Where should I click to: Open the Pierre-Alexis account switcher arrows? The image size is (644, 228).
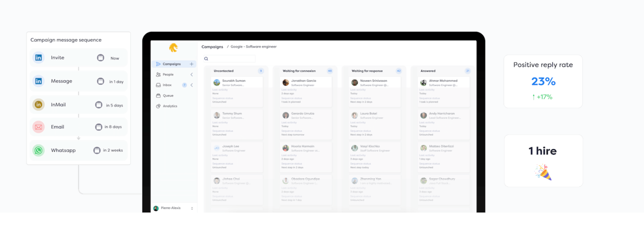click(192, 208)
